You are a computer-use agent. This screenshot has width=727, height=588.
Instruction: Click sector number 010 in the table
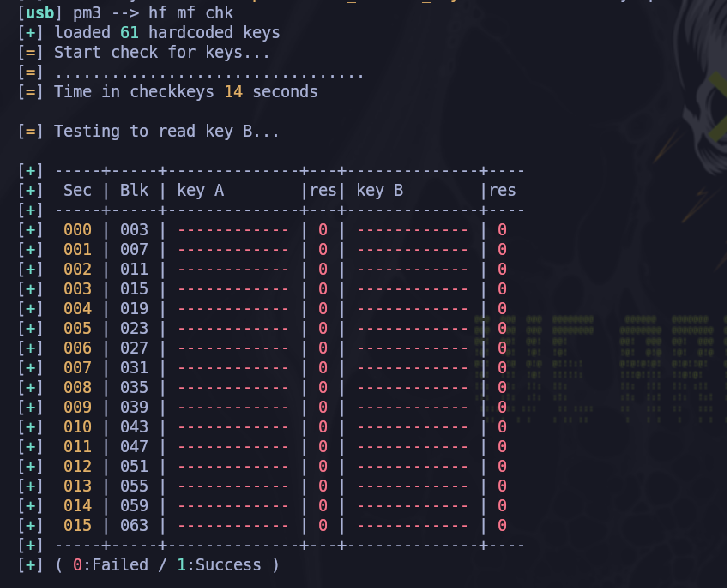point(78,427)
